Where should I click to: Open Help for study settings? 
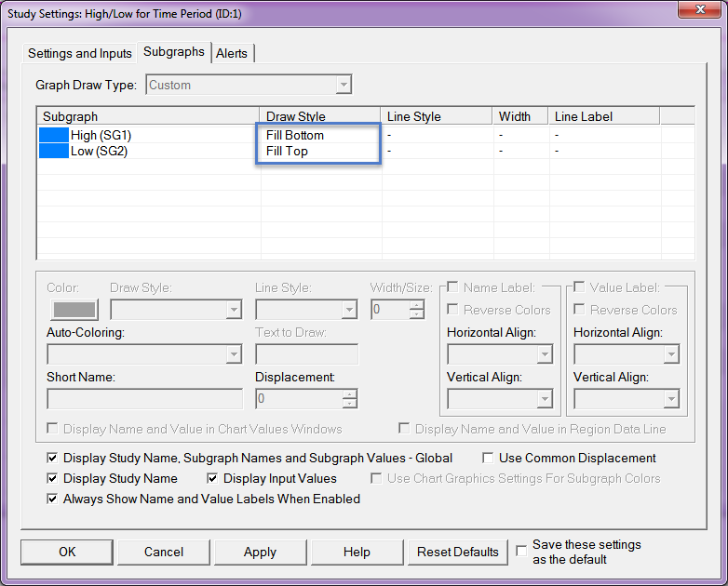357,552
